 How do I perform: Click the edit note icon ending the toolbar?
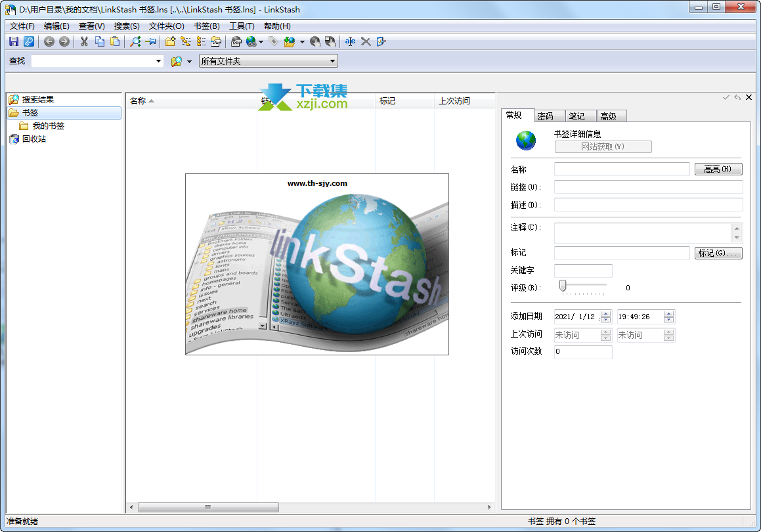[381, 42]
